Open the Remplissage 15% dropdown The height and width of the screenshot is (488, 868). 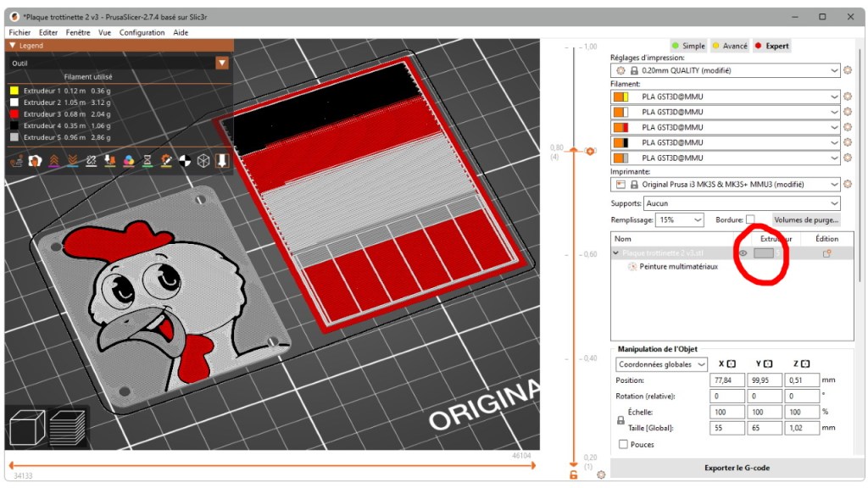pos(681,220)
